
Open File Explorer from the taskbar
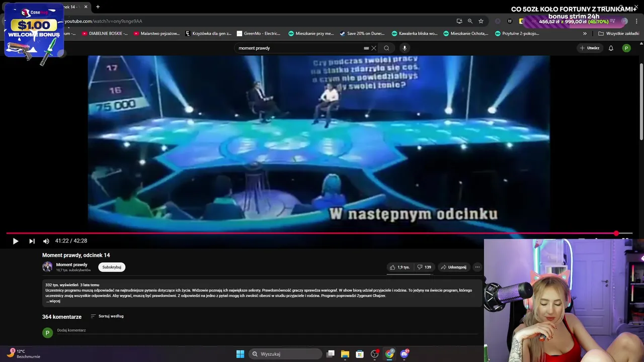coord(345,354)
